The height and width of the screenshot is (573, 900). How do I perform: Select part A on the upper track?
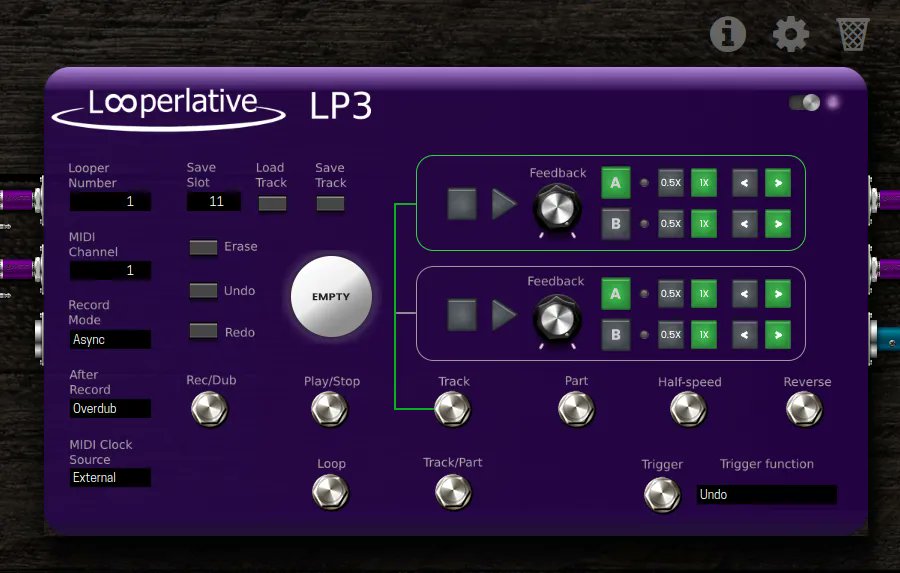[616, 183]
